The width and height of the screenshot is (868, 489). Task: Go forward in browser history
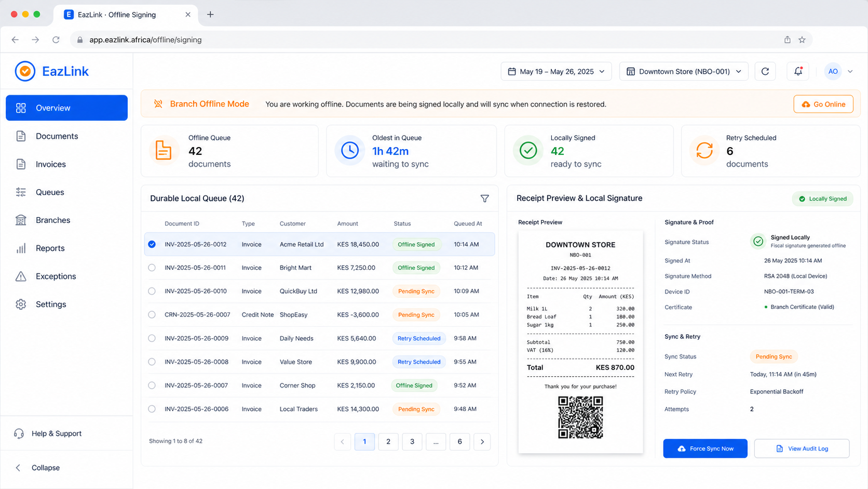(35, 39)
